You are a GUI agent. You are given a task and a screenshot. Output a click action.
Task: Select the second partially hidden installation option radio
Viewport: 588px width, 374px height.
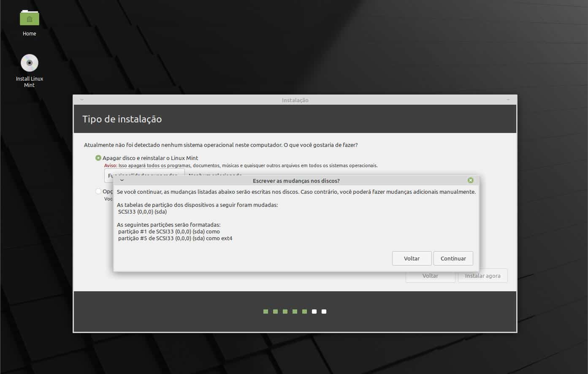[98, 191]
